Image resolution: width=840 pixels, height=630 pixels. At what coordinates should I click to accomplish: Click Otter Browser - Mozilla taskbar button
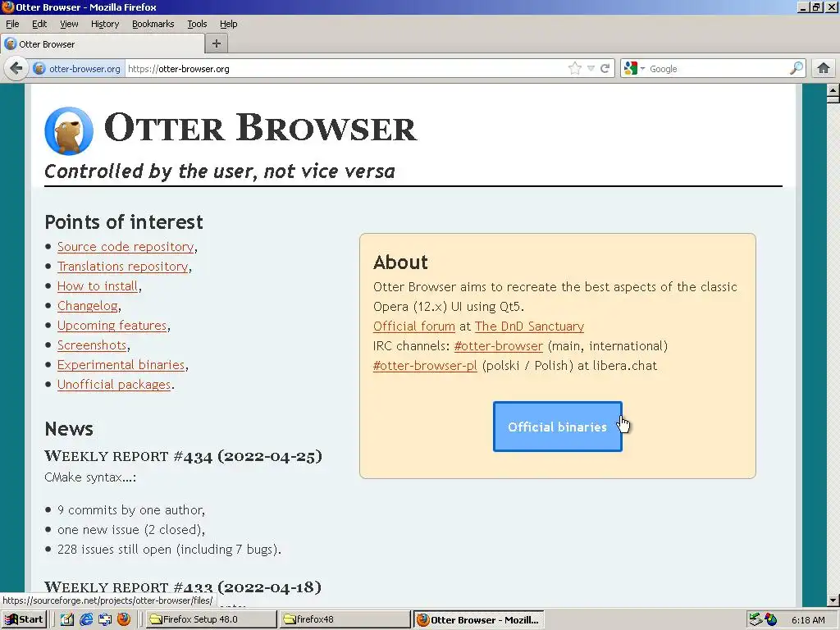click(x=479, y=619)
